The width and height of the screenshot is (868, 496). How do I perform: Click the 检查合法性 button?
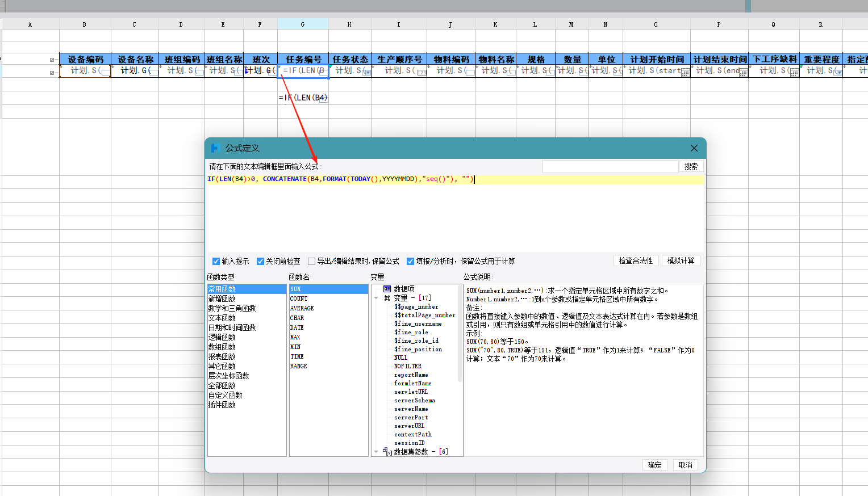click(636, 260)
